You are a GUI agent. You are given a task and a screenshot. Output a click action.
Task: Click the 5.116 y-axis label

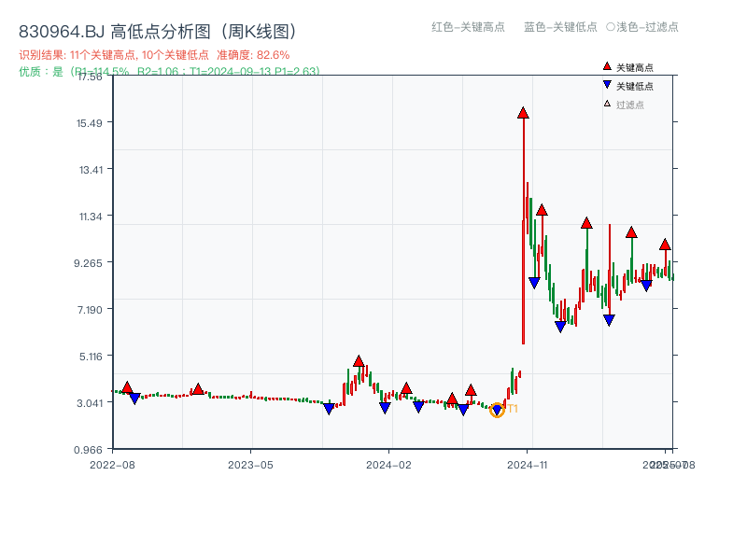91,357
